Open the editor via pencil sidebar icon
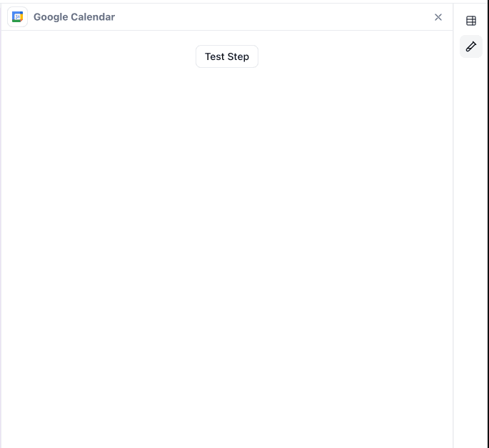The width and height of the screenshot is (489, 448). click(x=470, y=46)
